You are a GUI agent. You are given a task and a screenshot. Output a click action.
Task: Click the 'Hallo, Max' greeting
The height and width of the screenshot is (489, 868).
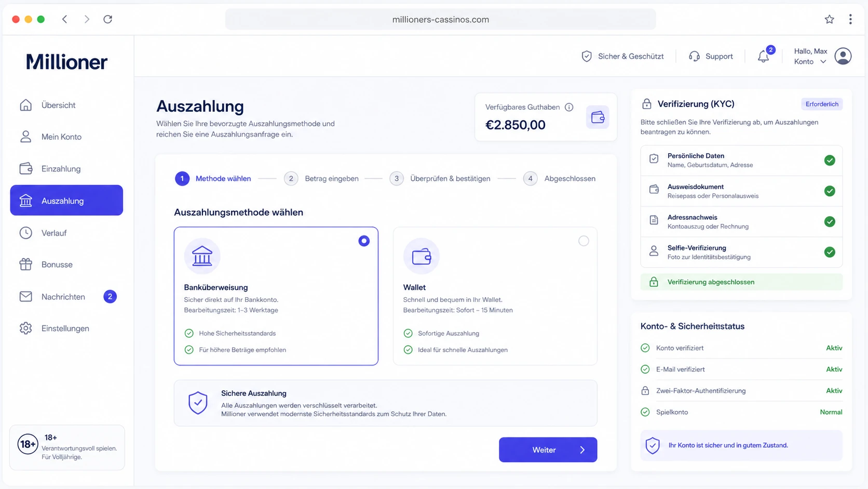[810, 51]
